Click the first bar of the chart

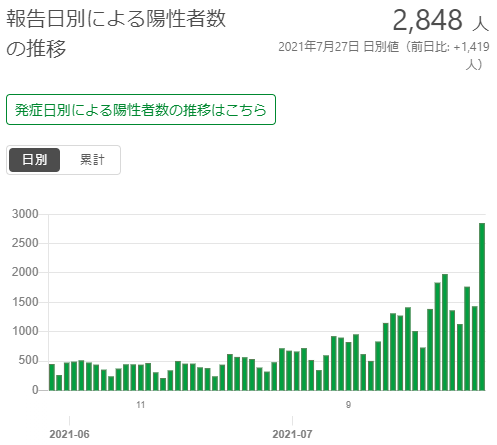52,377
